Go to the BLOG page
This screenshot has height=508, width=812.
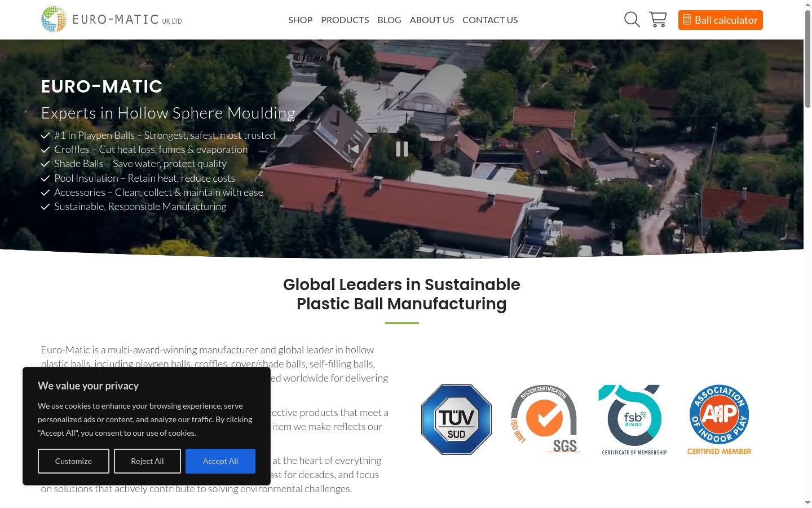pyautogui.click(x=390, y=20)
